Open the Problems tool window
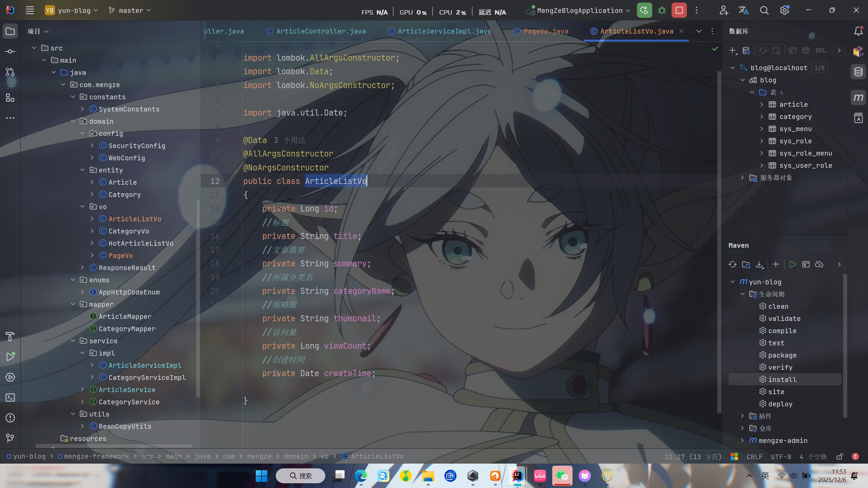The image size is (868, 488). 10,418
